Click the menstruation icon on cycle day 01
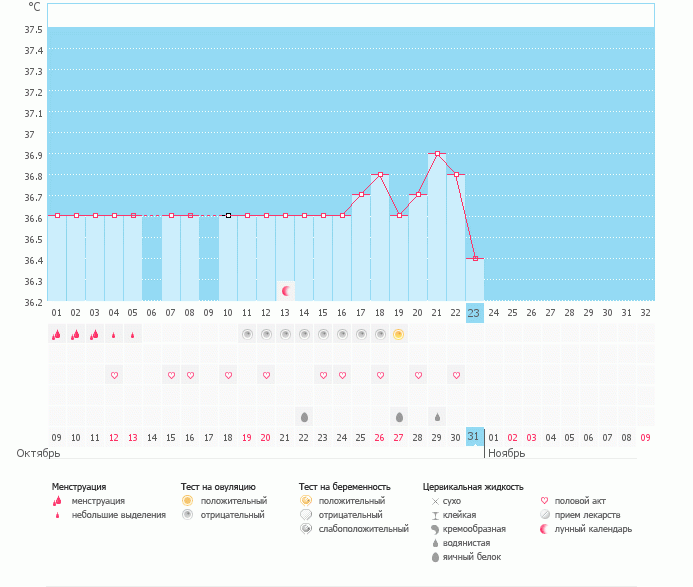Image resolution: width=693 pixels, height=587 pixels. point(57,335)
